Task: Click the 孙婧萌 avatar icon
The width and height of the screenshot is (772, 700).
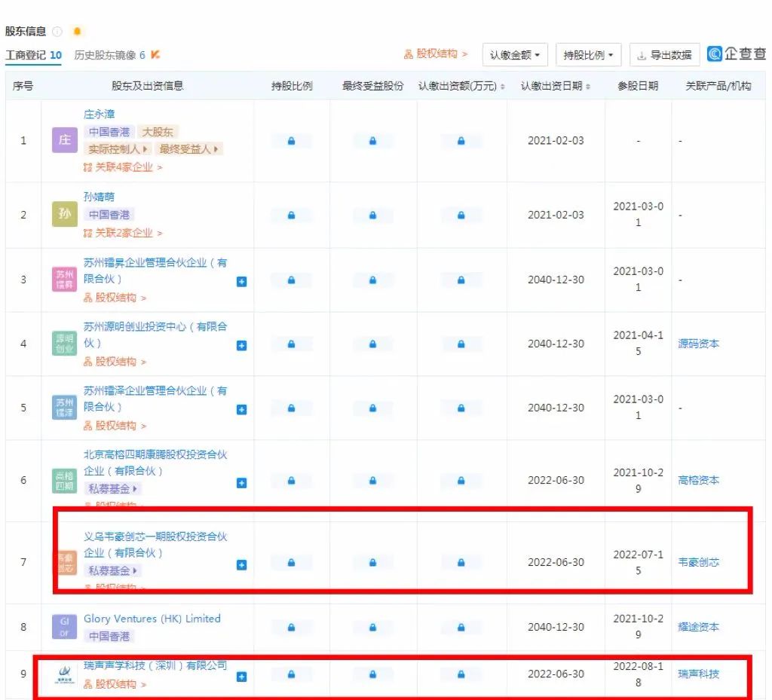Action: tap(65, 215)
